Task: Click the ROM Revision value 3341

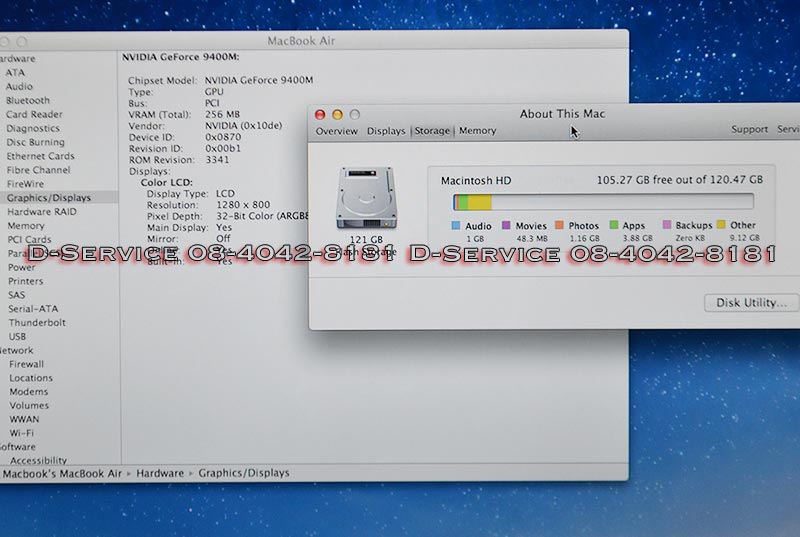Action: point(217,160)
